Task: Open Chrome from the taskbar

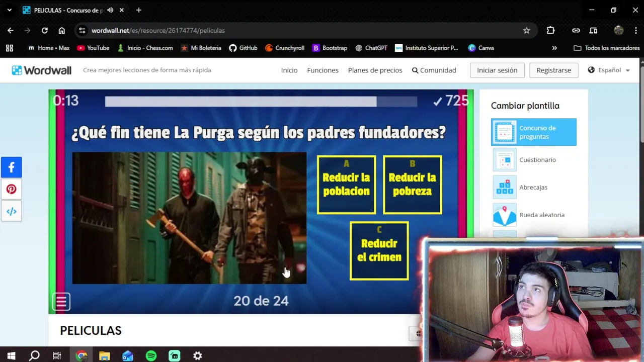Action: coord(82,356)
